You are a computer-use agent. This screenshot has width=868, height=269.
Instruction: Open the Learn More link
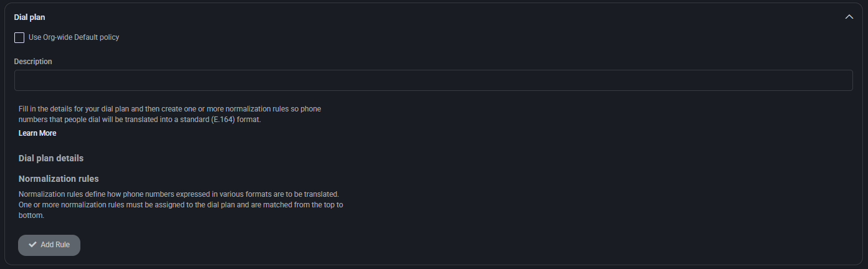[x=37, y=133]
